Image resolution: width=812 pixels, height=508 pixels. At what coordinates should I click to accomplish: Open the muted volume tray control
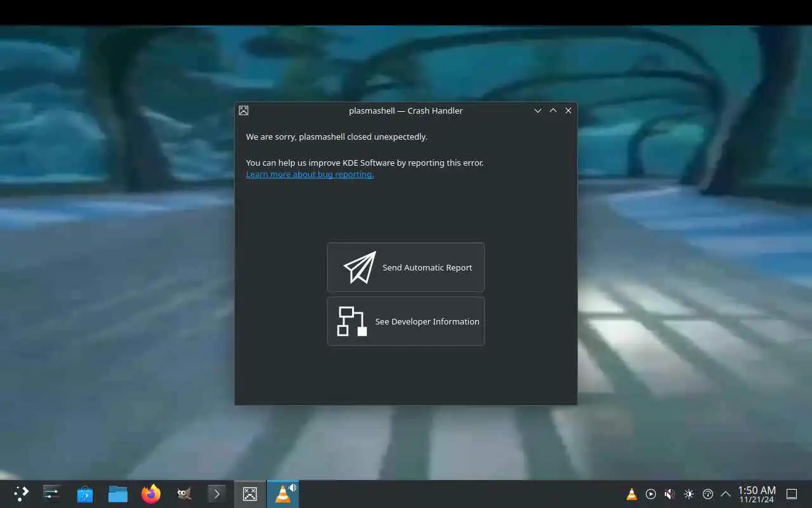coord(670,494)
